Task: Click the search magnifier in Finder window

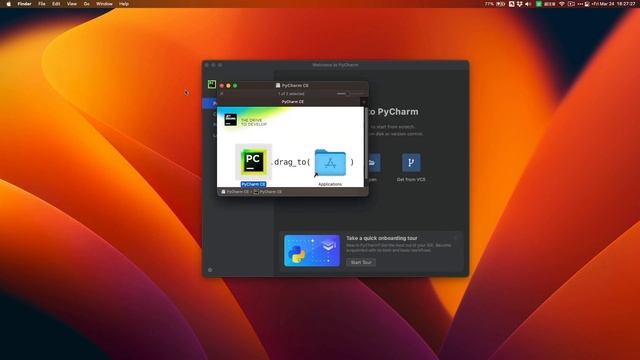Action: click(x=222, y=94)
